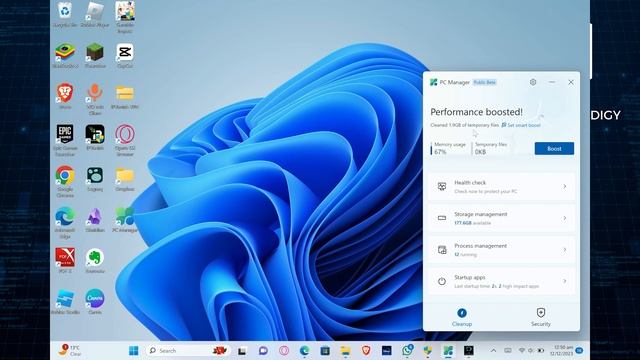Click the Boost button
This screenshot has width=640, height=360.
coord(554,149)
